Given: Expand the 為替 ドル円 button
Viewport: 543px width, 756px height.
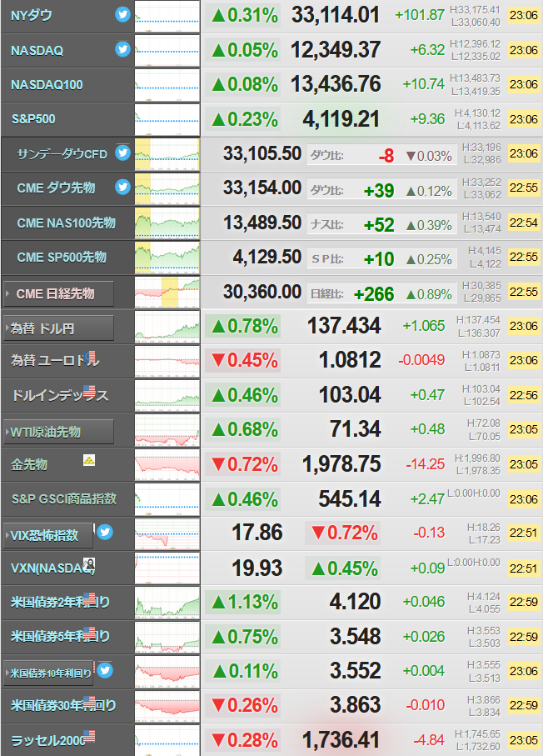Looking at the screenshot, I should click(x=59, y=328).
